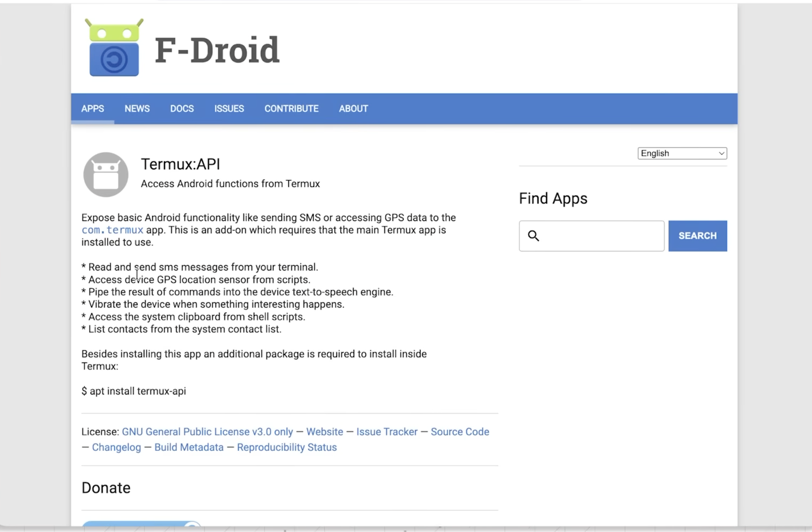Viewport: 812px width, 532px height.
Task: Open the DOCS navigation item
Action: click(182, 109)
